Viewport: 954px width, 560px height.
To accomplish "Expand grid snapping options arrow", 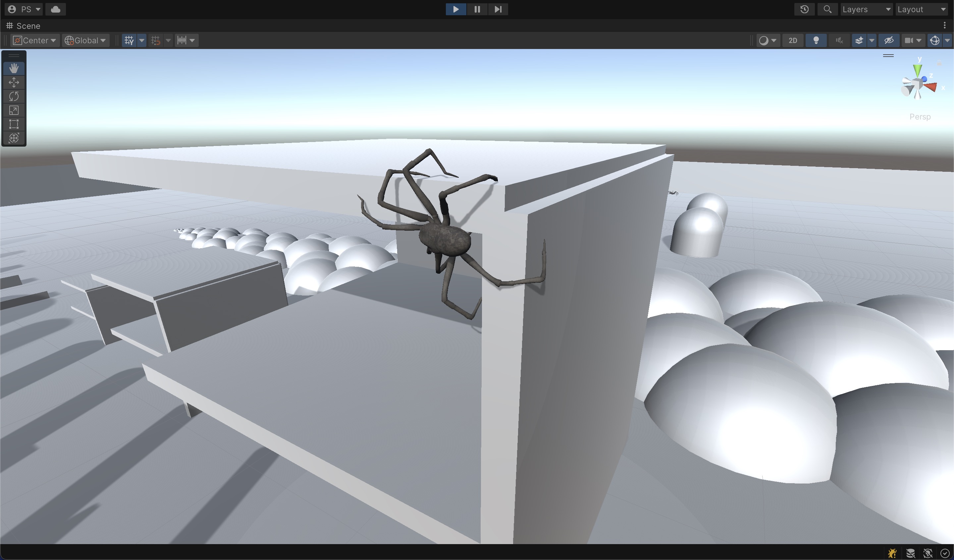I will coord(168,40).
